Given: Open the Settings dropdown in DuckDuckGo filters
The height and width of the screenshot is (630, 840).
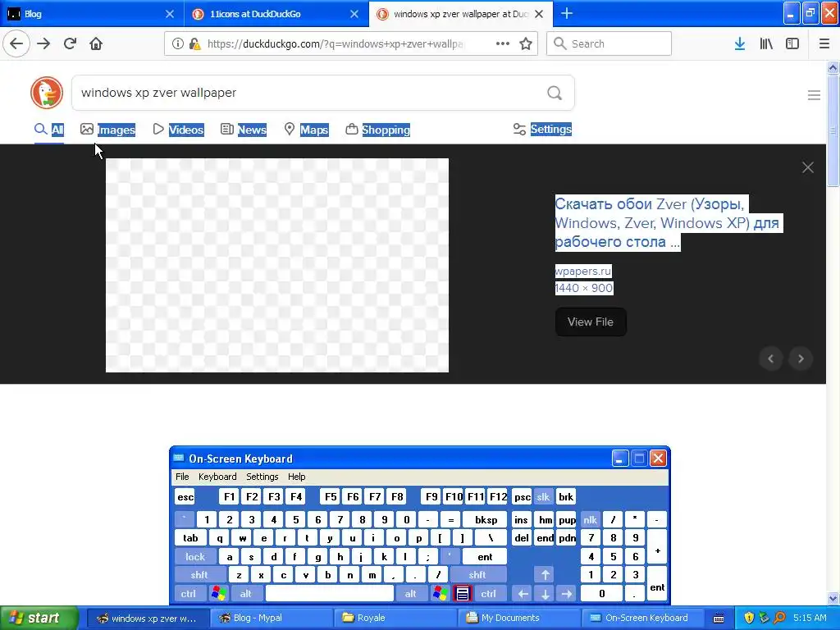Looking at the screenshot, I should (542, 129).
